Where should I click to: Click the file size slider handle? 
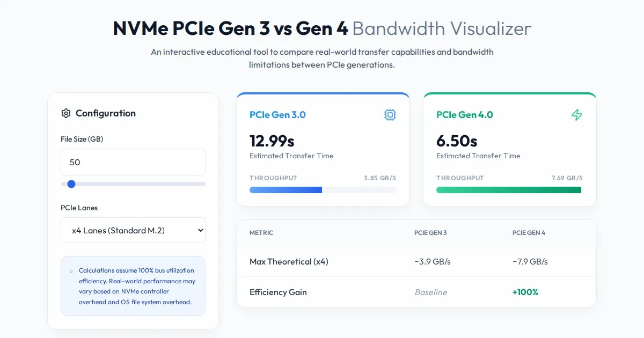click(x=71, y=184)
